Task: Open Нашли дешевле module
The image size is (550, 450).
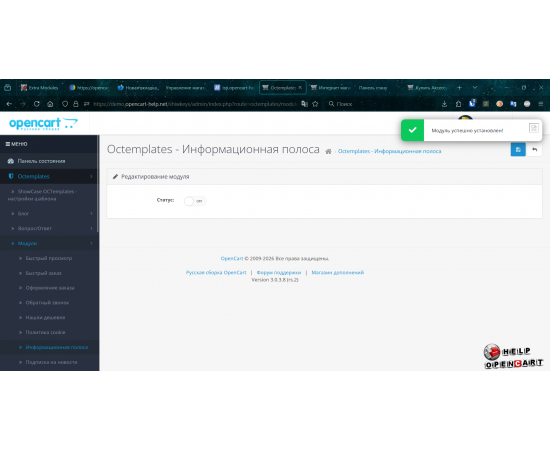Action: tap(45, 317)
